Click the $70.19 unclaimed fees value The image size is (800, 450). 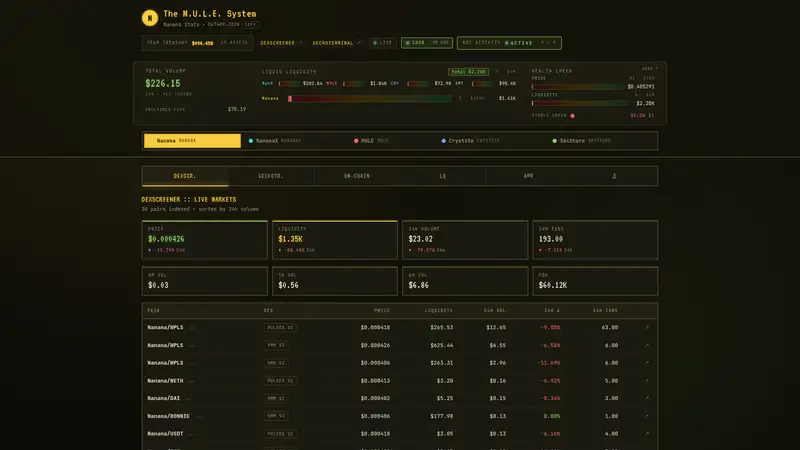click(237, 109)
